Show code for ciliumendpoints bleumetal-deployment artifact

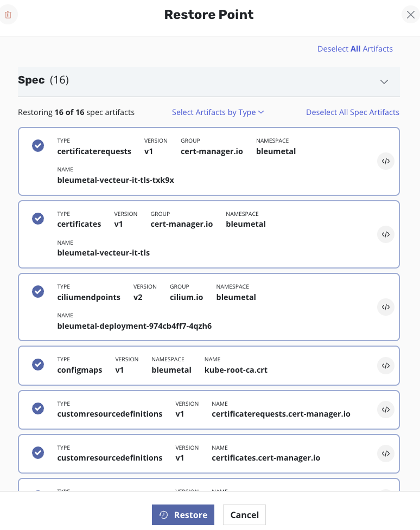[x=385, y=307]
